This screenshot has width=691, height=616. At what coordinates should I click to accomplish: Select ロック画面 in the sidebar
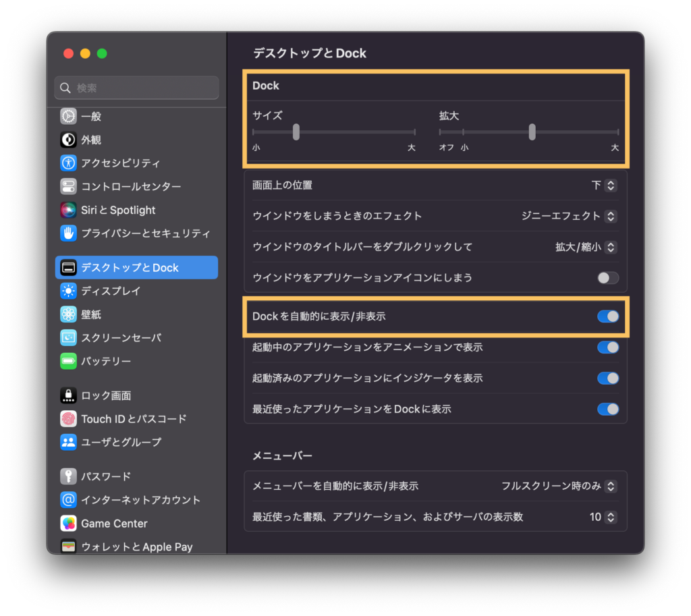point(136,395)
